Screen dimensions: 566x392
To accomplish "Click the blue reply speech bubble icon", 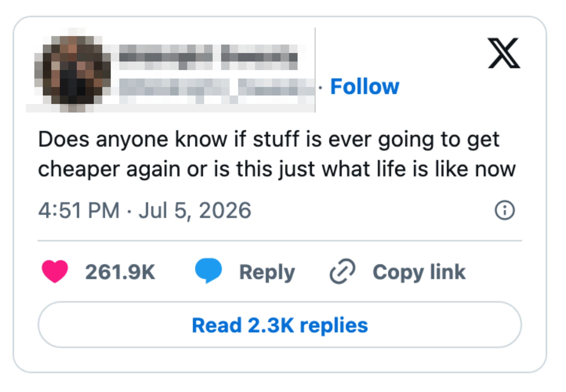I will coord(208,271).
